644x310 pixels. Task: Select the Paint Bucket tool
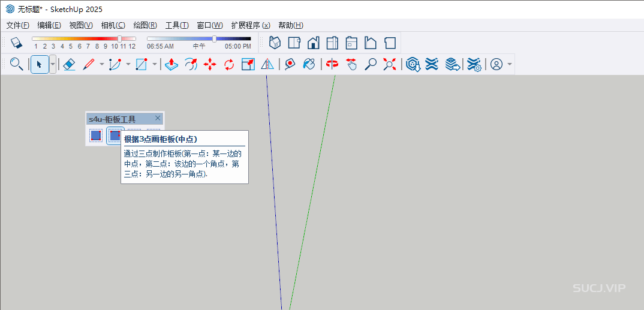click(x=309, y=64)
